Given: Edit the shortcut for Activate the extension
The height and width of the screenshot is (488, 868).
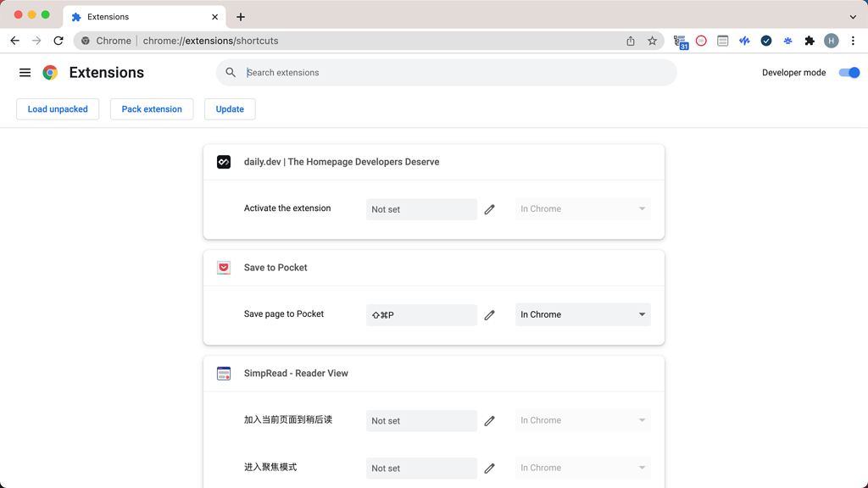Looking at the screenshot, I should tap(489, 208).
